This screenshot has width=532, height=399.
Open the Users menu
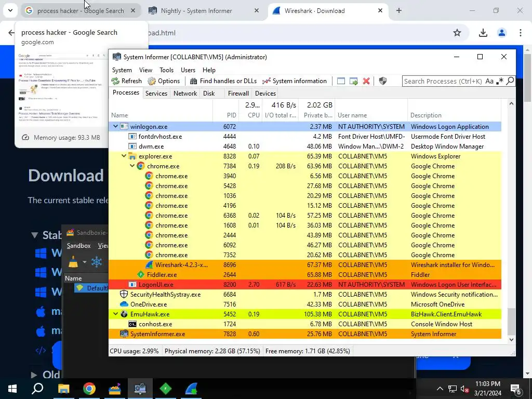point(188,70)
